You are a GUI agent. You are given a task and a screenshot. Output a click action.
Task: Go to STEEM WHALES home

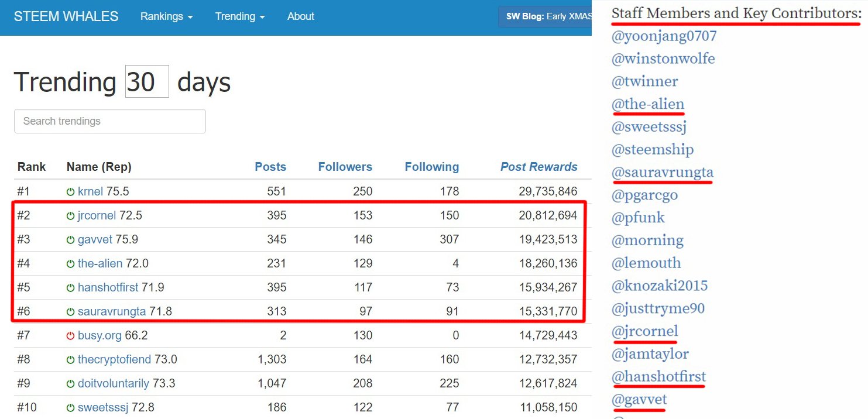pyautogui.click(x=66, y=16)
